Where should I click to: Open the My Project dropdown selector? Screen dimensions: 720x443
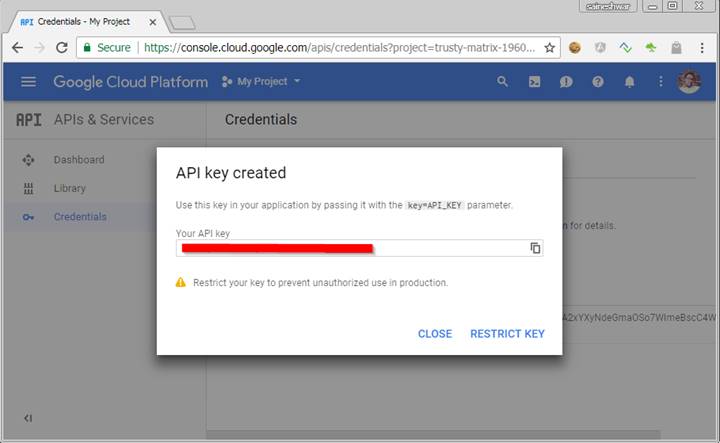pyautogui.click(x=261, y=82)
